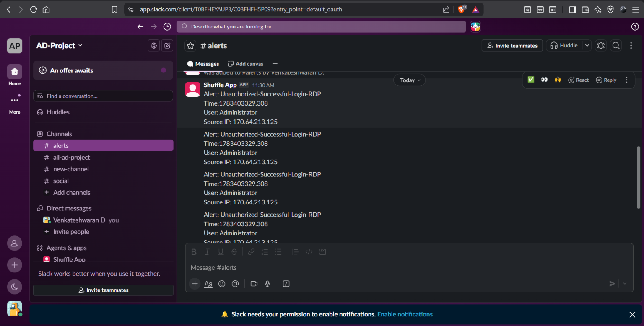644x326 pixels.
Task: Click the Bold formatting icon
Action: point(194,252)
